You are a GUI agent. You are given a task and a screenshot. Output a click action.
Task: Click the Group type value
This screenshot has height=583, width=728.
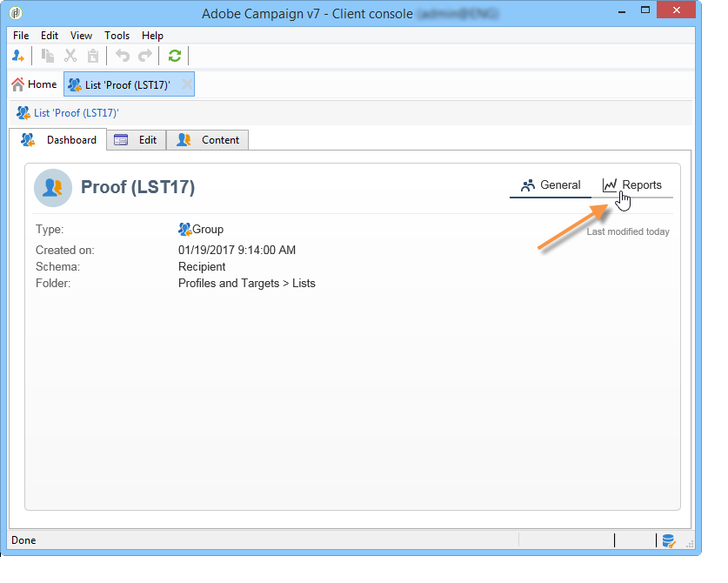click(x=201, y=230)
